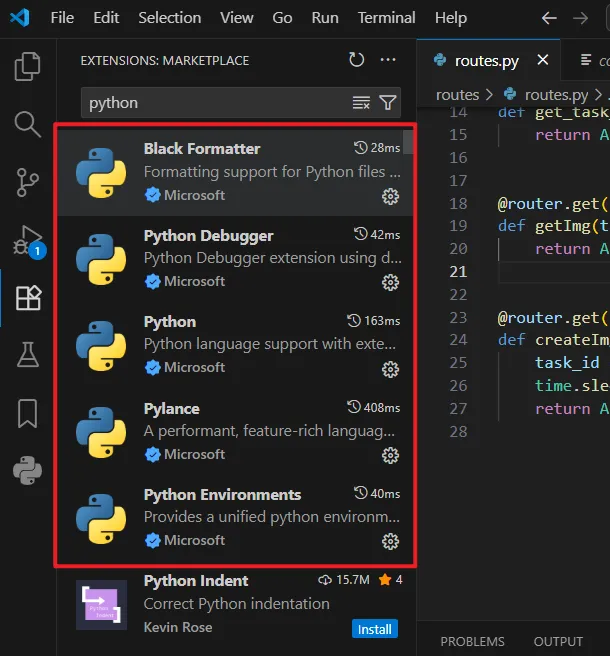Click Pylance 408ms activation time
Viewport: 610px width, 656px height.
[373, 407]
